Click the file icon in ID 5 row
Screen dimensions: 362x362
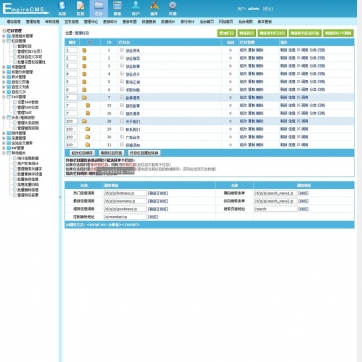click(x=84, y=82)
